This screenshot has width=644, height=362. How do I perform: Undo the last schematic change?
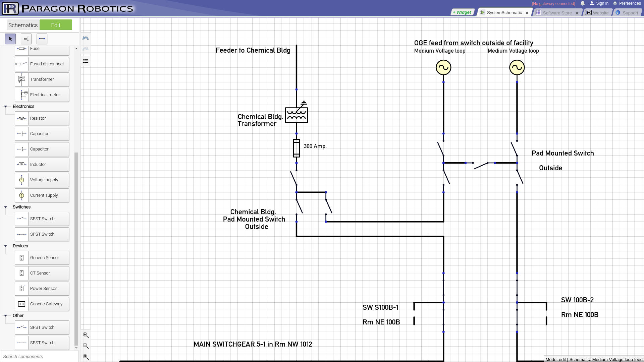86,38
